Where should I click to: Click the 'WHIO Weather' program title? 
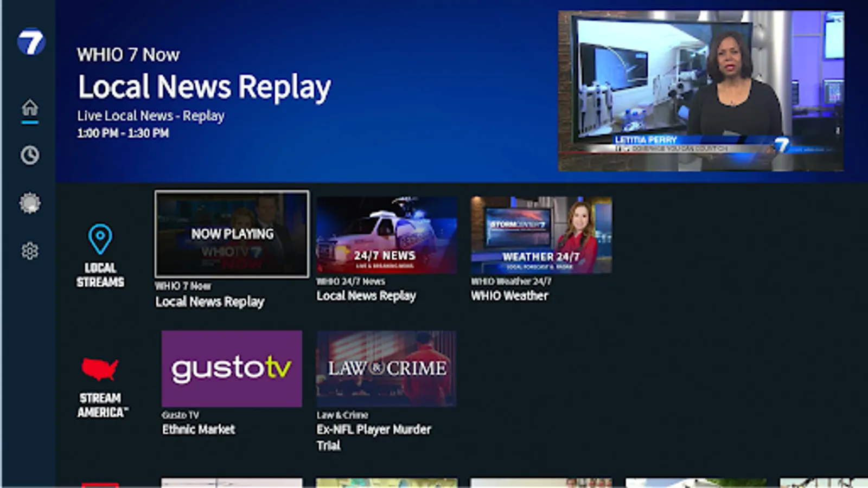509,296
